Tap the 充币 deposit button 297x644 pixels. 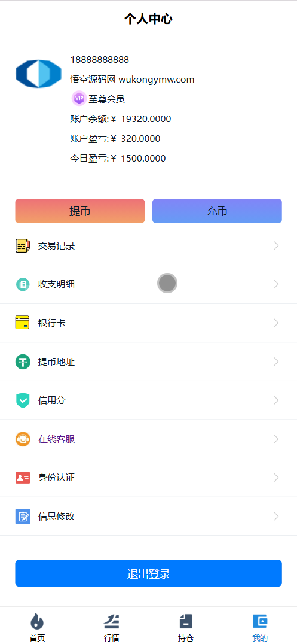217,211
